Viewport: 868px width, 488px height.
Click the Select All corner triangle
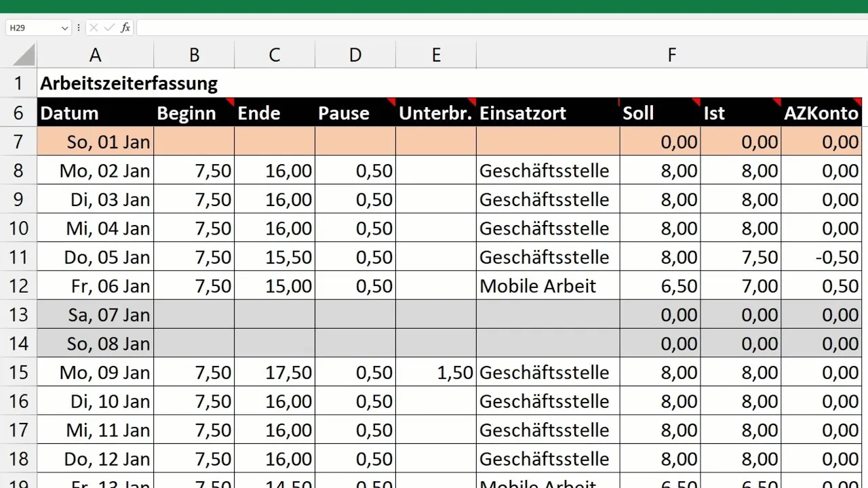[x=24, y=55]
